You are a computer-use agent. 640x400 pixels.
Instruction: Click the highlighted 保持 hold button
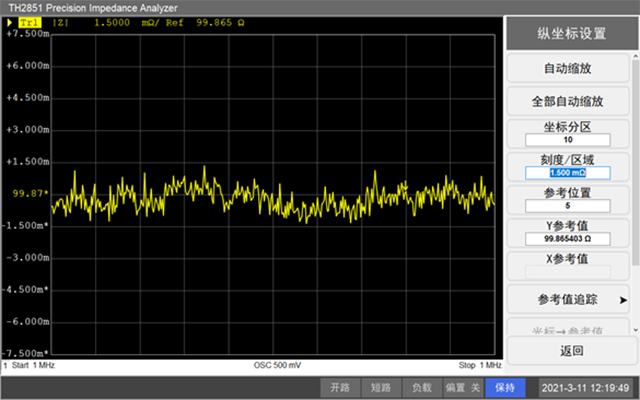(504, 387)
